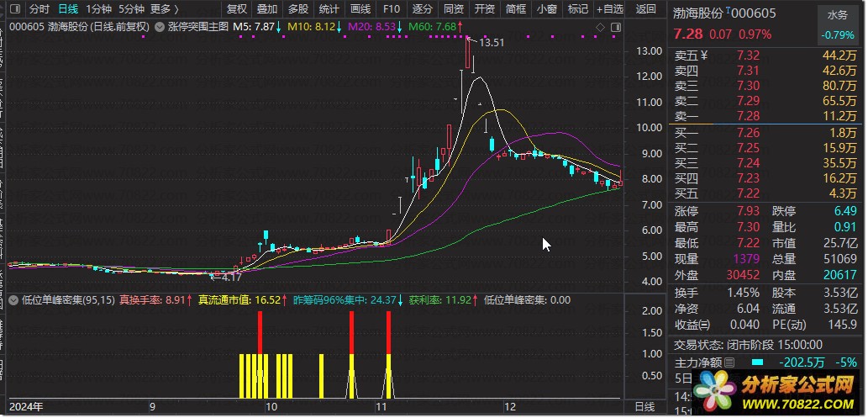The image size is (868, 418).
Task: Click the 涨停 limit-up price 7.93
Action: coord(749,211)
